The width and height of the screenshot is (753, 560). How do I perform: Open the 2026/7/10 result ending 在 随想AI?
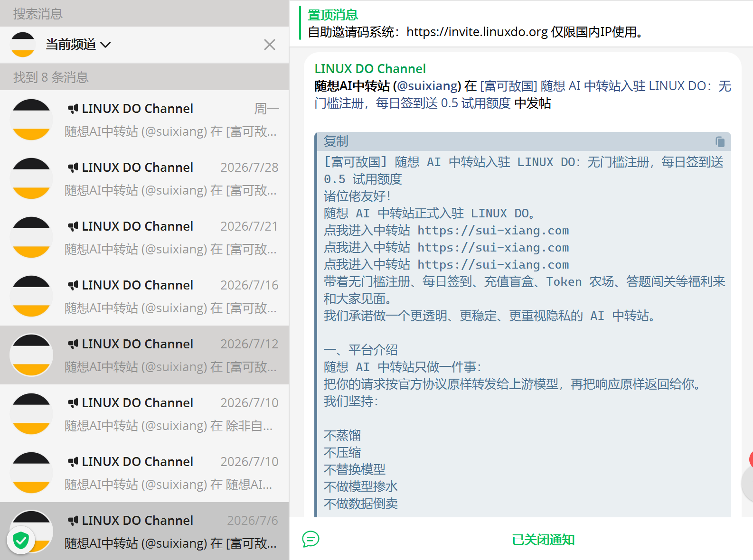click(x=144, y=473)
